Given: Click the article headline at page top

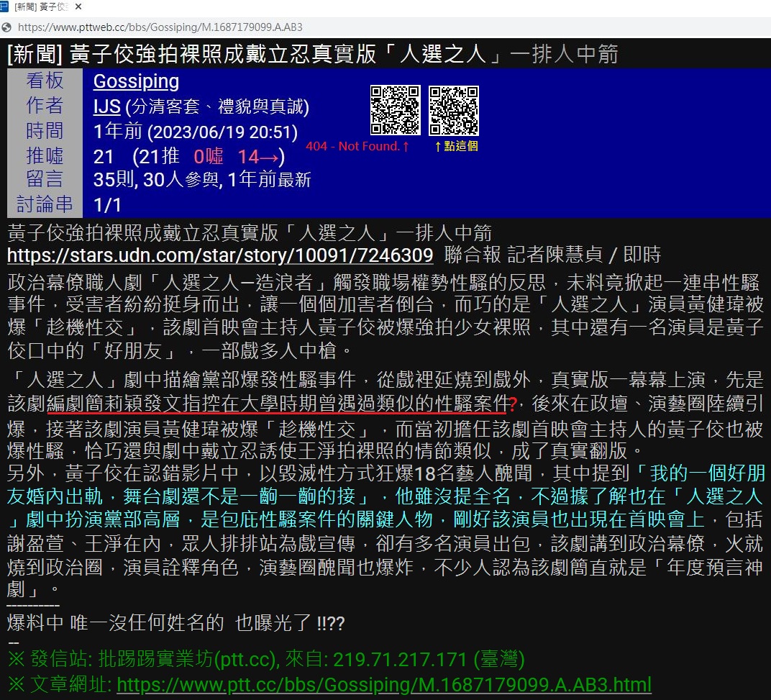Looking at the screenshot, I should click(313, 54).
